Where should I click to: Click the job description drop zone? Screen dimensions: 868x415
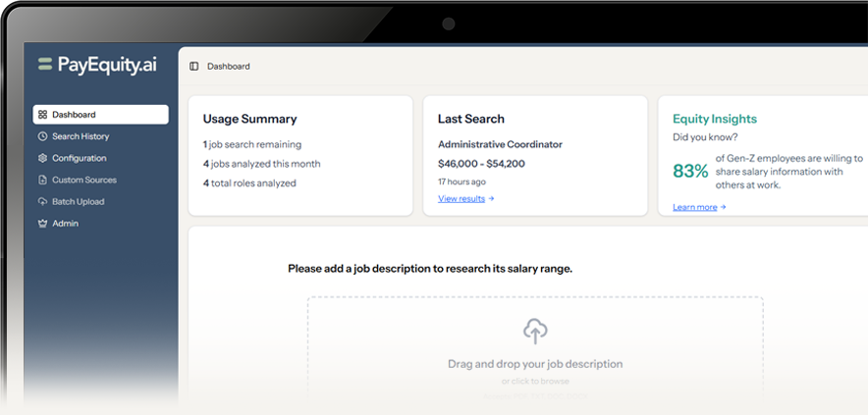535,353
